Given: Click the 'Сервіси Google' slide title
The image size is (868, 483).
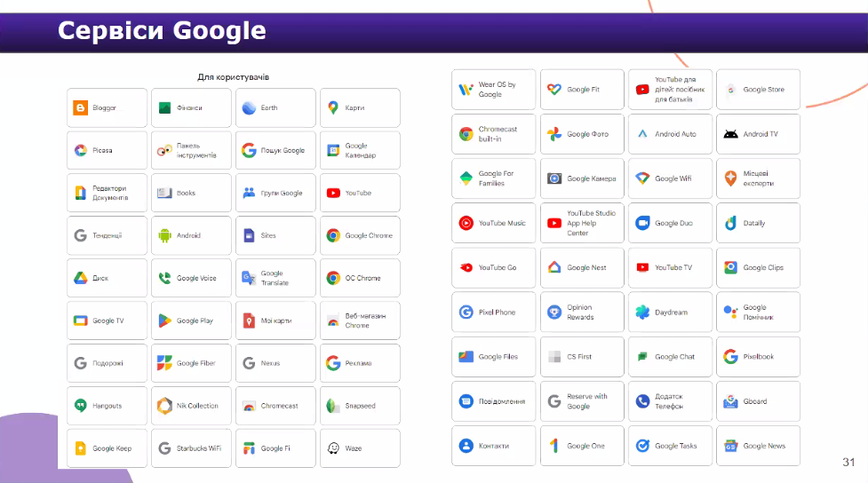Looking at the screenshot, I should tap(162, 31).
